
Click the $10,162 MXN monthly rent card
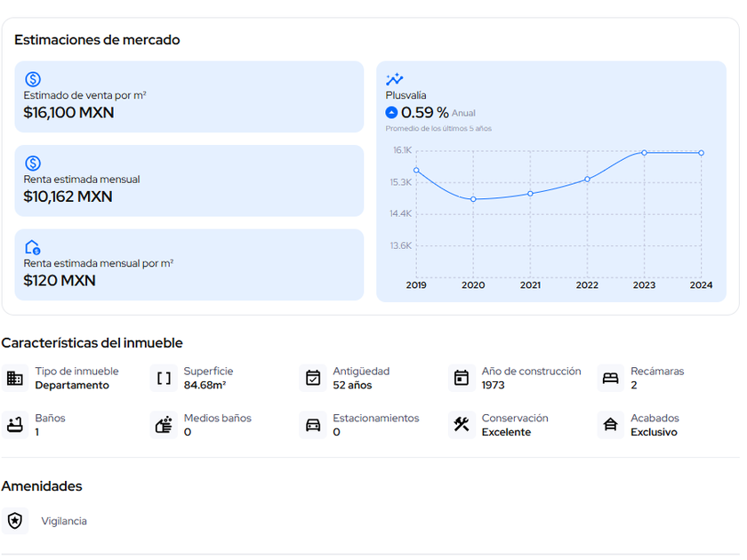click(x=189, y=181)
